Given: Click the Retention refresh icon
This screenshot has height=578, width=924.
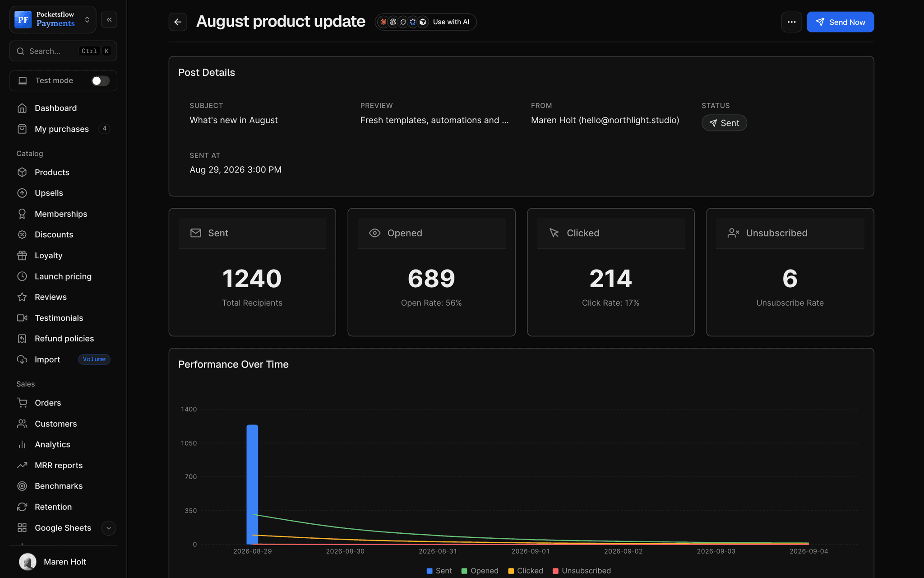Looking at the screenshot, I should [x=22, y=507].
